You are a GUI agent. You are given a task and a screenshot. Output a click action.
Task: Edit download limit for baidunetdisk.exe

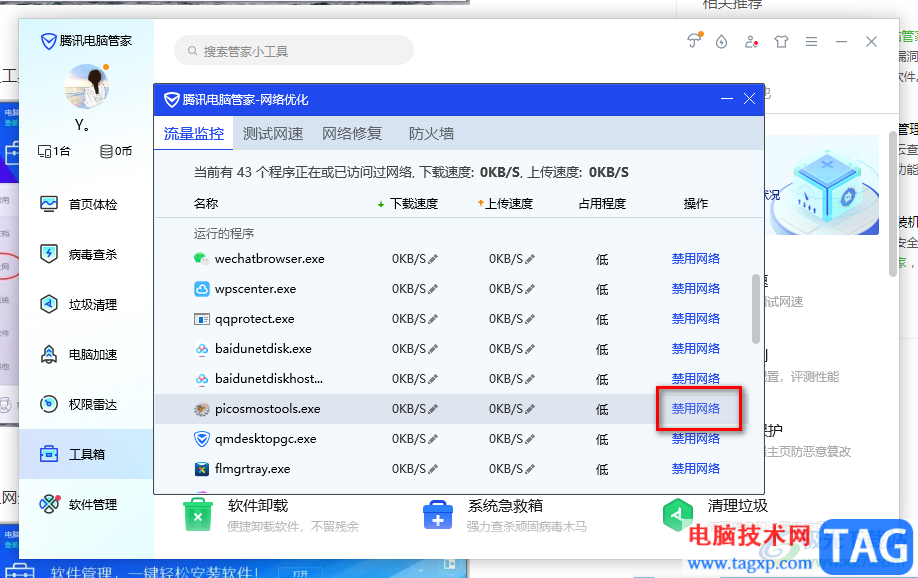(433, 349)
